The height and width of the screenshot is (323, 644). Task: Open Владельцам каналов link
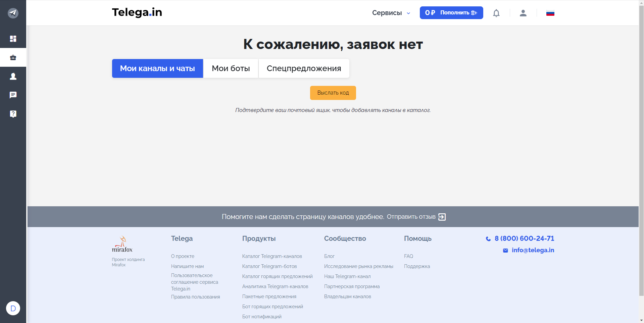347,297
